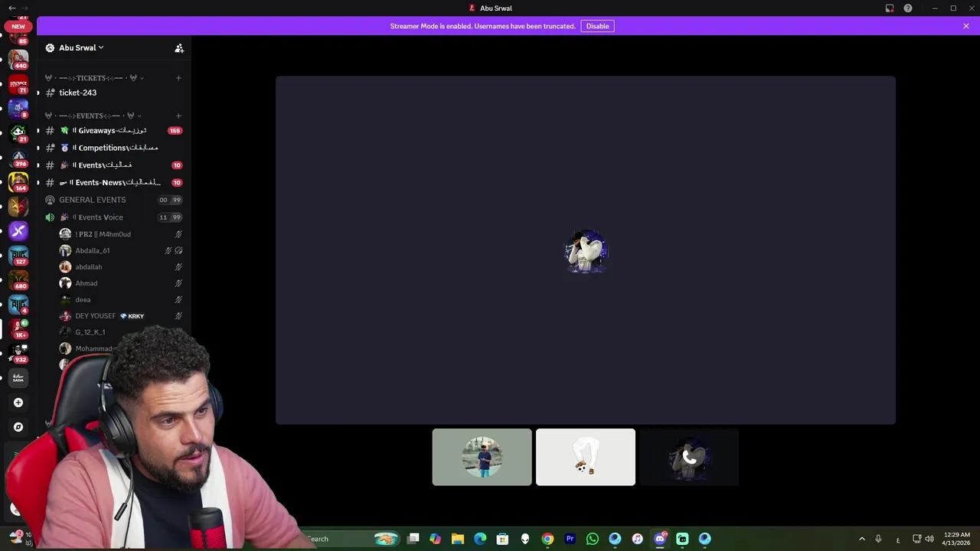This screenshot has height=551, width=980.
Task: Open server with 71 unread badge
Action: point(18,84)
